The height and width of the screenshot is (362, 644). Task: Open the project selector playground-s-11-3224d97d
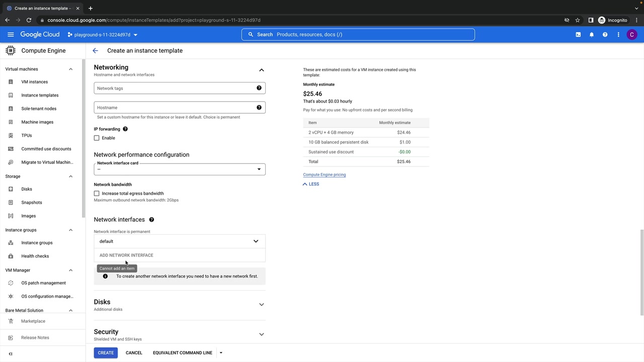coord(103,35)
